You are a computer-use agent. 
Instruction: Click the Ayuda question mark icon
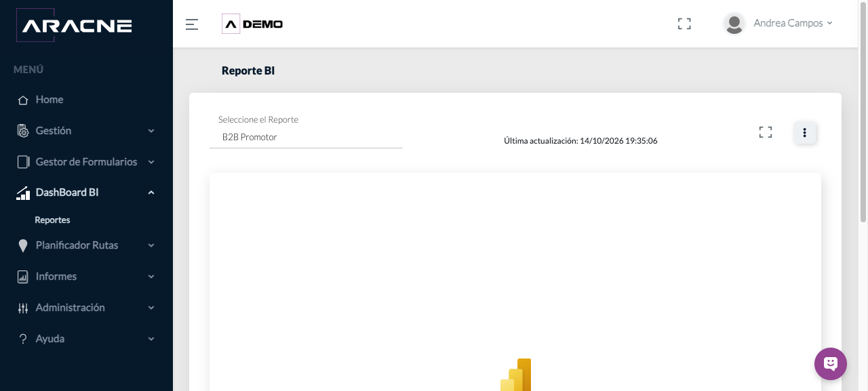pos(23,339)
